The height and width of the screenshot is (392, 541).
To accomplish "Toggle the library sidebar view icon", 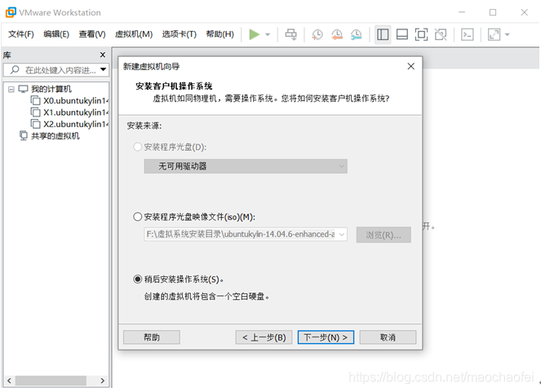I will pyautogui.click(x=383, y=34).
